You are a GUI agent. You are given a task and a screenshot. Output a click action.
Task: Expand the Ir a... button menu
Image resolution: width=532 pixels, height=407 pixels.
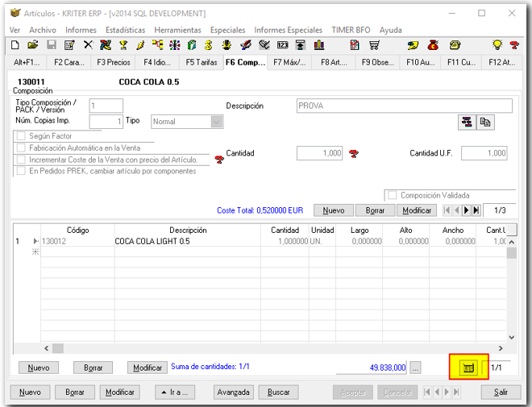(x=175, y=392)
